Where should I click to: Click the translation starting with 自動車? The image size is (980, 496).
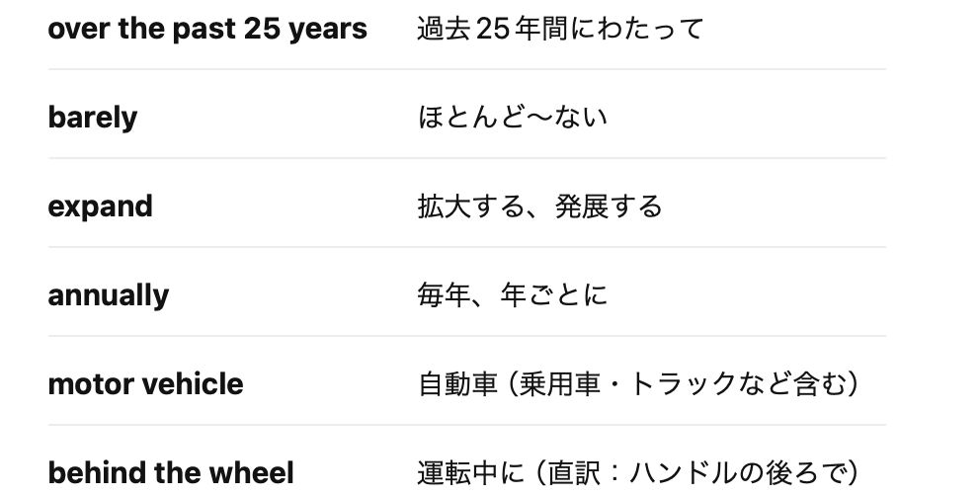[638, 384]
